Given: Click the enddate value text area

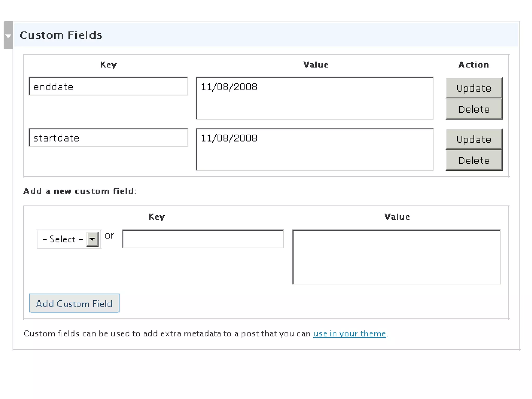Looking at the screenshot, I should 315,98.
